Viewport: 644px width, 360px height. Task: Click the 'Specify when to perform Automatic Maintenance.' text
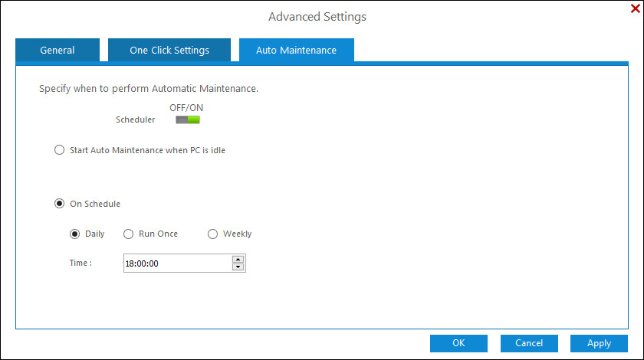click(x=149, y=89)
